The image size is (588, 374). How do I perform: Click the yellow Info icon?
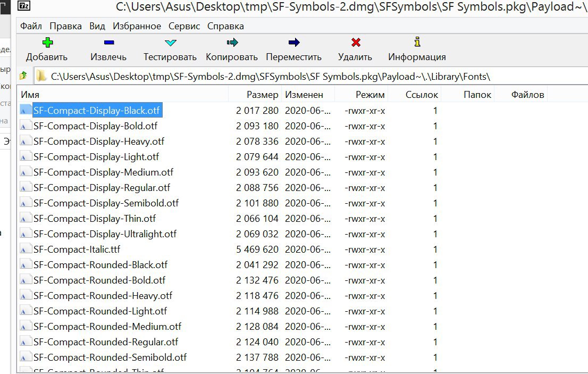(417, 41)
